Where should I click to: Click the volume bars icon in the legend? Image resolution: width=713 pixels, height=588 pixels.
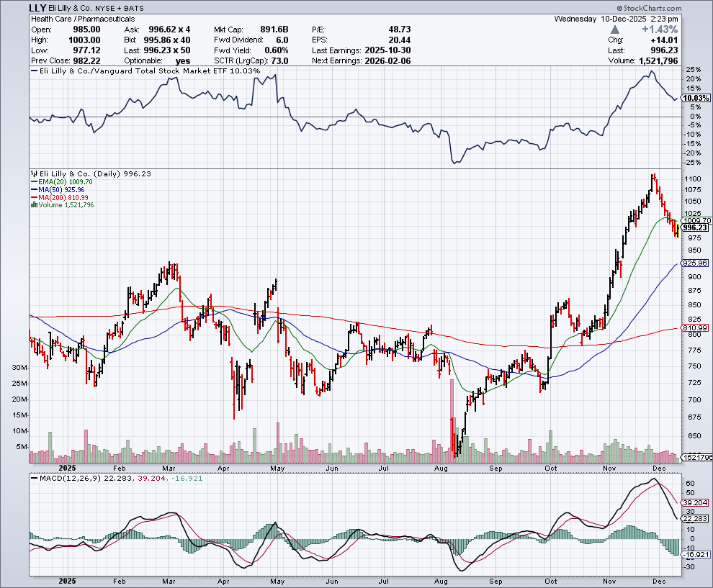pyautogui.click(x=32, y=205)
